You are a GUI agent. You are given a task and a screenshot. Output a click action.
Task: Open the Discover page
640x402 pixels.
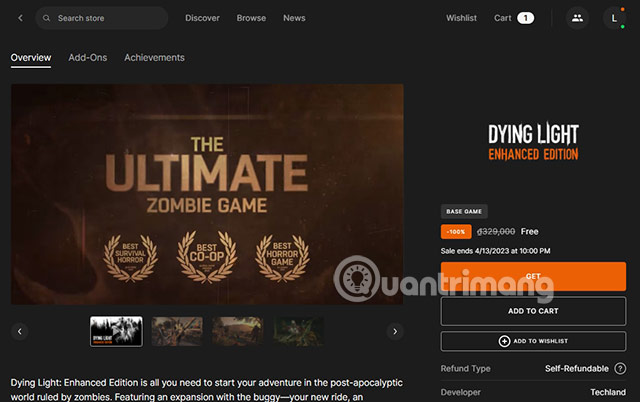(202, 18)
